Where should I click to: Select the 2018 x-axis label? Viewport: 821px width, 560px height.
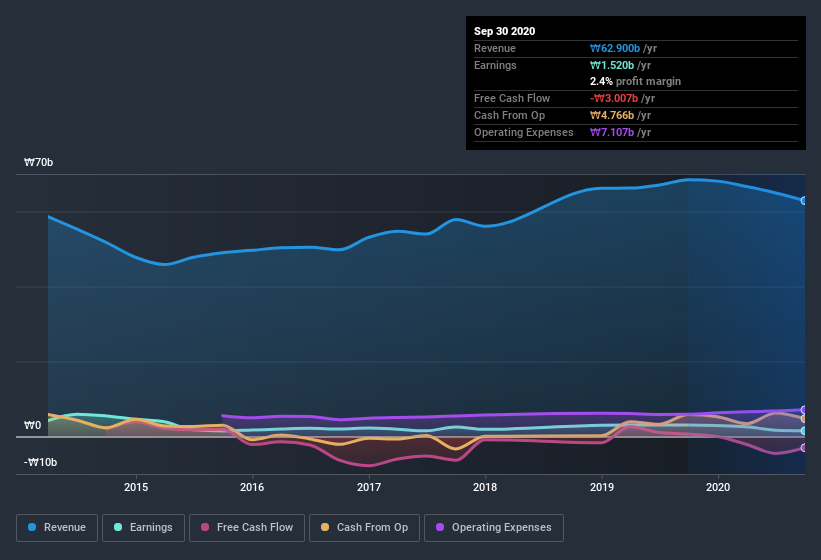point(485,487)
